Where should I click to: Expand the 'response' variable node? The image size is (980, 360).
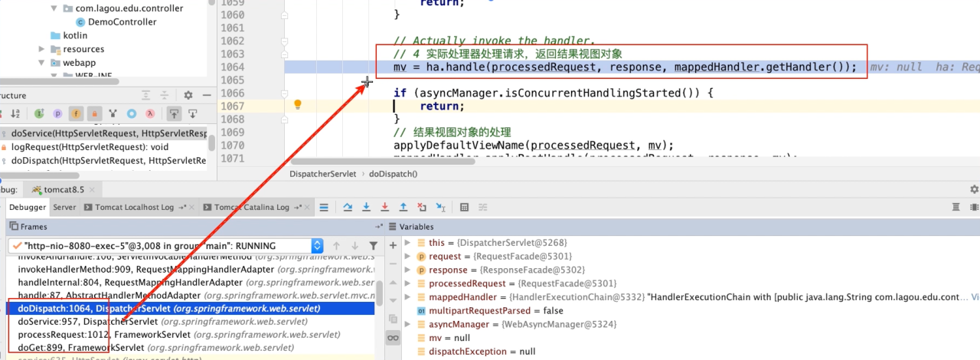(x=408, y=270)
